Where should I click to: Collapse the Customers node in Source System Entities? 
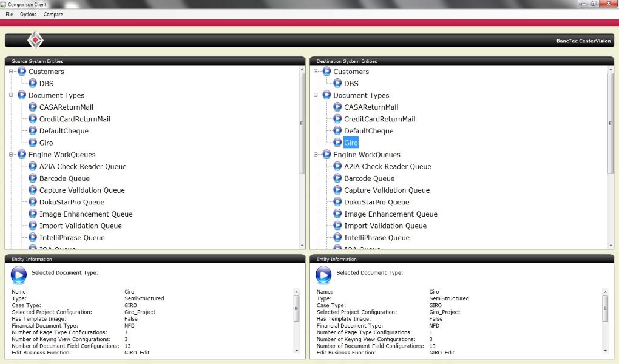pyautogui.click(x=11, y=72)
